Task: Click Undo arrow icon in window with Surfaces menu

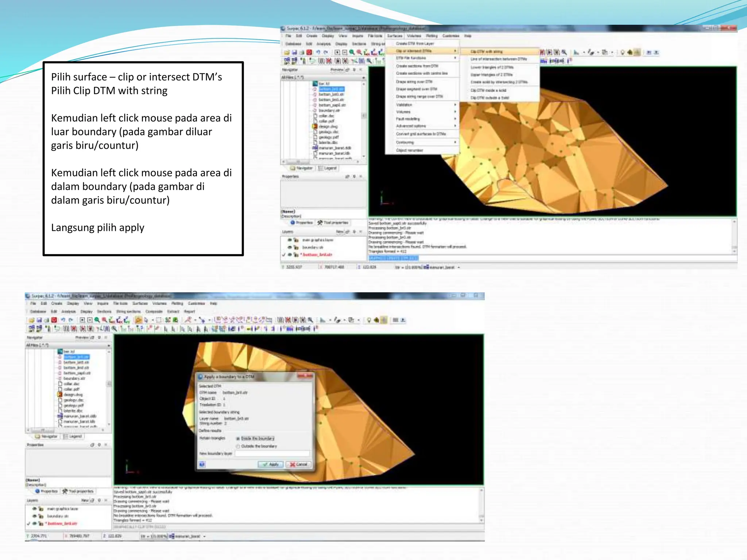Action: 318,52
